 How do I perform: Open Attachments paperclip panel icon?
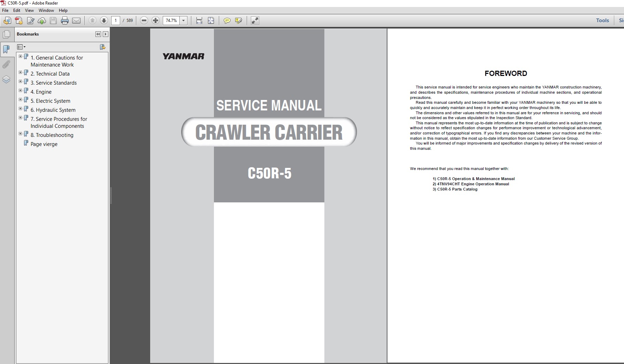pos(6,64)
